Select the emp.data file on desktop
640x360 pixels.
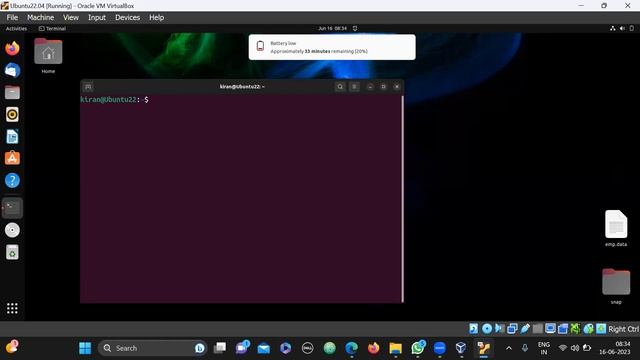pos(616,228)
